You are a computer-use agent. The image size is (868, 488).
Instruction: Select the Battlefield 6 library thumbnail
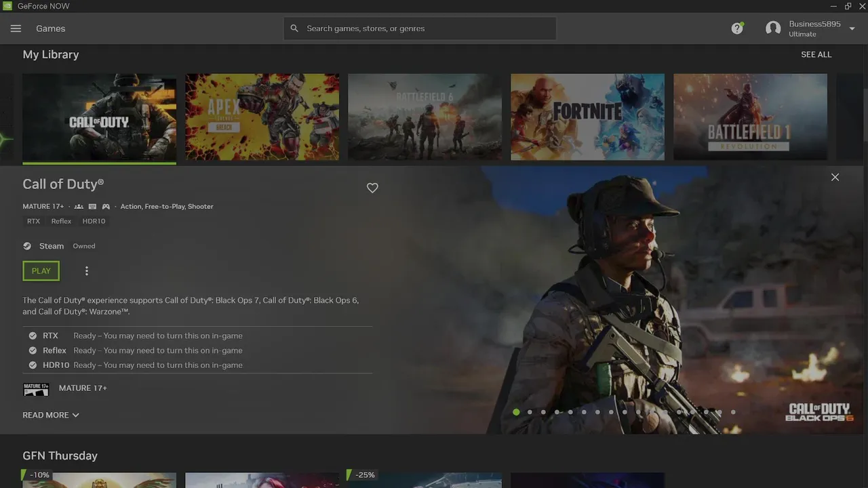click(425, 117)
